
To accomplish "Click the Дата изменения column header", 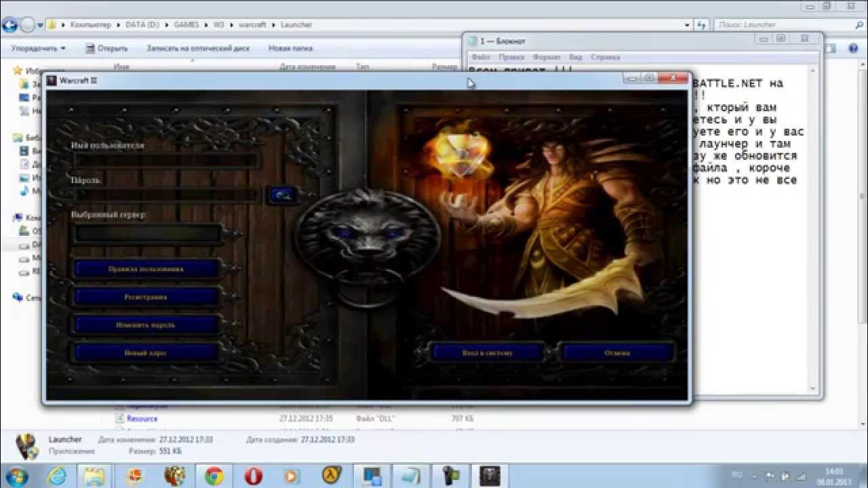I will 307,66.
